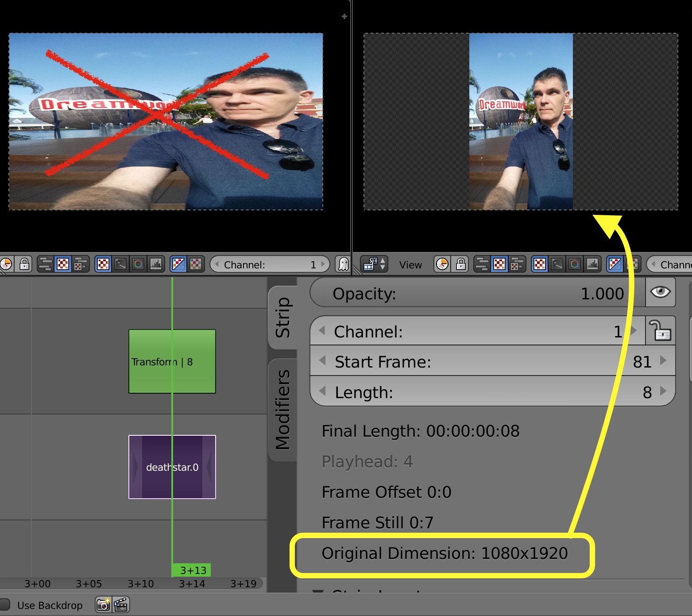Decrease the strip Channel value with the left arrow
The height and width of the screenshot is (616, 692).
click(322, 331)
